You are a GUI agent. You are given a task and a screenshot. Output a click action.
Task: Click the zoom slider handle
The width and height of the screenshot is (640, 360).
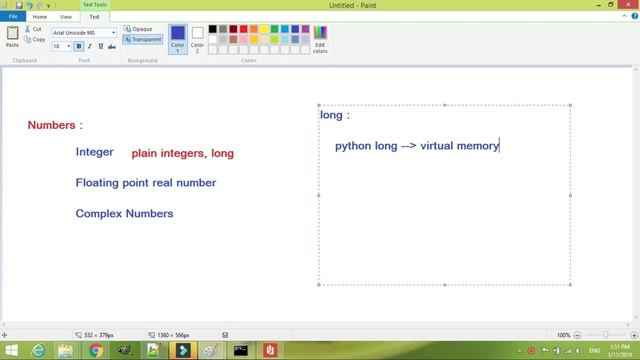[606, 335]
